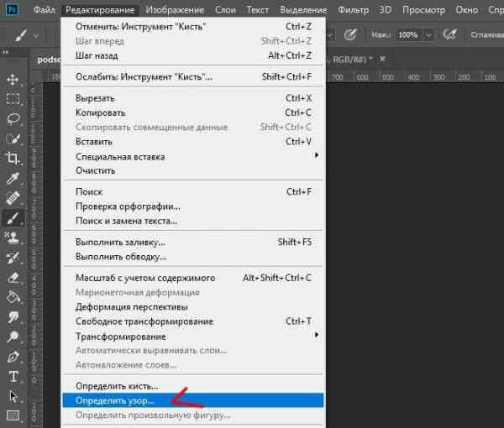
Task: Select the Clone Stamp tool
Action: pos(13,237)
